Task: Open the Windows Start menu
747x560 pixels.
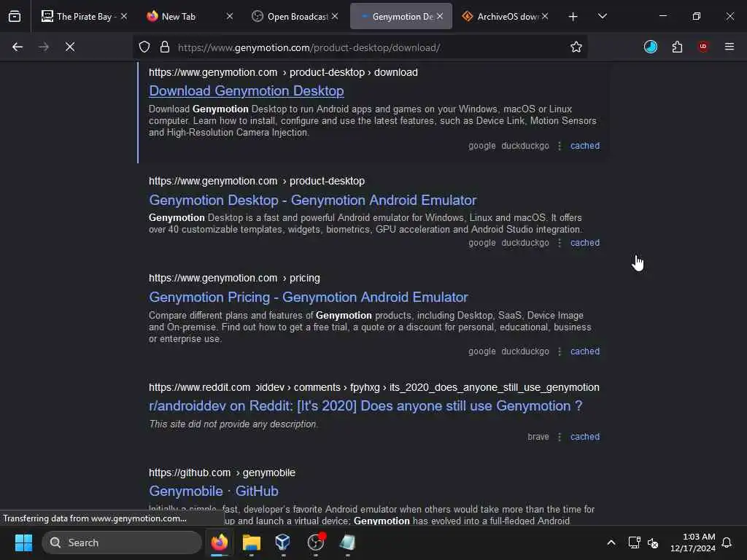Action: tap(23, 542)
